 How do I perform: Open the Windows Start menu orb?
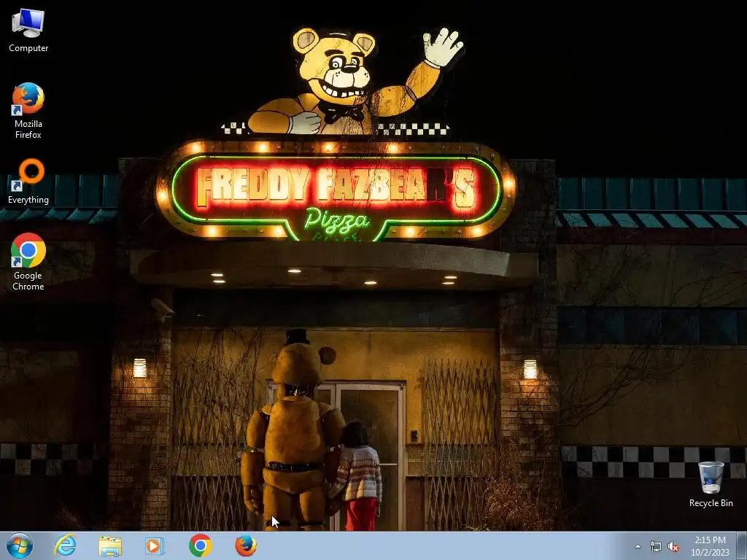pyautogui.click(x=20, y=545)
